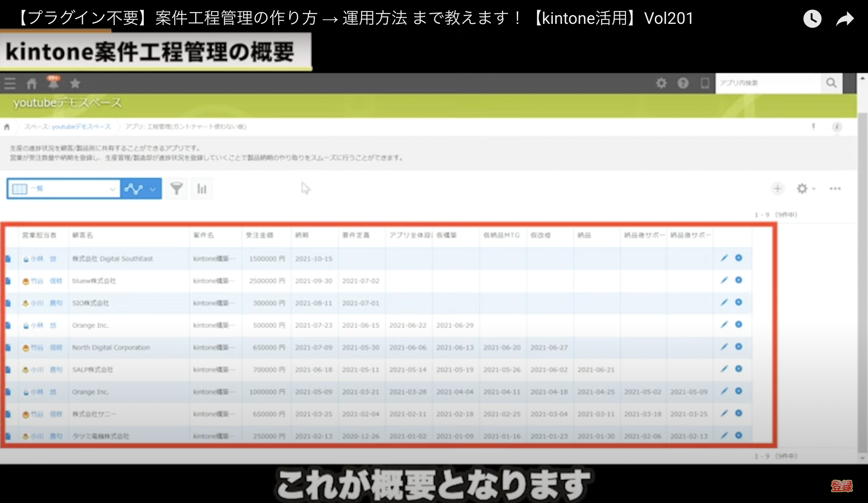The width and height of the screenshot is (868, 503).
Task: Expand the graph selection dropdown
Action: [x=153, y=189]
